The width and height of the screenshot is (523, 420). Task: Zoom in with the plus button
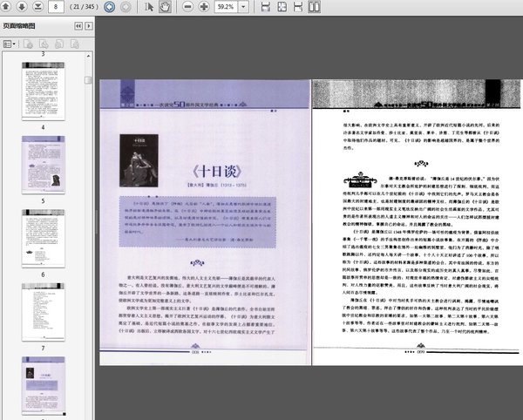tap(205, 7)
